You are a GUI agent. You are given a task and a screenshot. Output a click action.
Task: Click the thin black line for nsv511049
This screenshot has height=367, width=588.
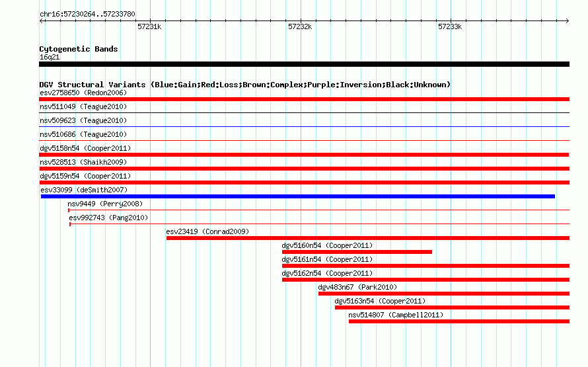coord(304,112)
